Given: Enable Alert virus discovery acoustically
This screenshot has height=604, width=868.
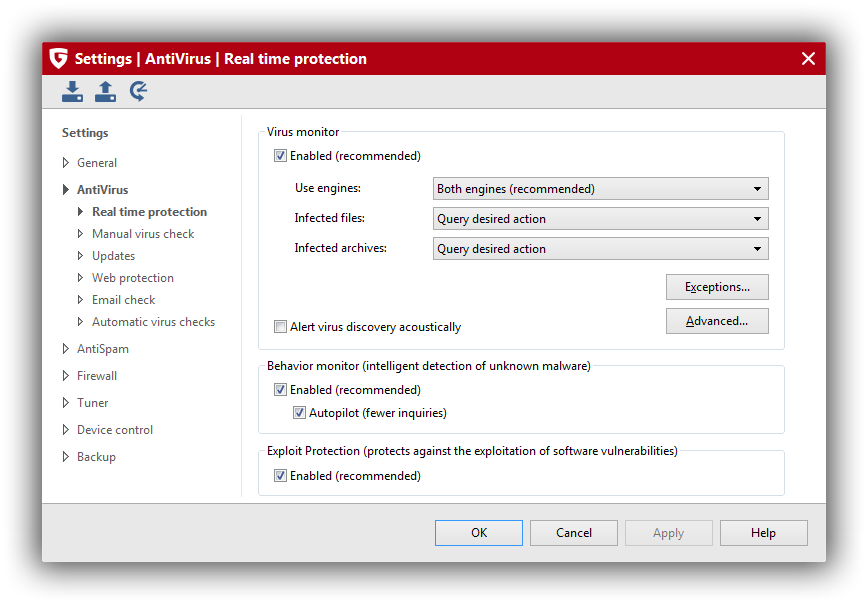Looking at the screenshot, I should [280, 327].
